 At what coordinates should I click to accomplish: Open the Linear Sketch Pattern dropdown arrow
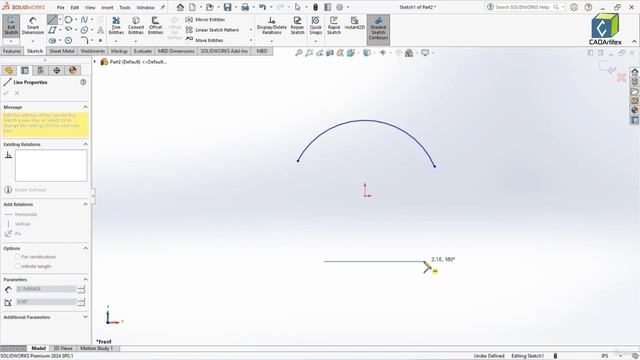pyautogui.click(x=251, y=30)
